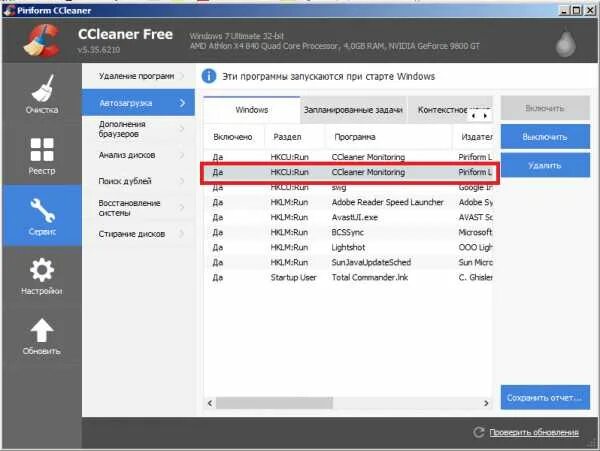Select the swg startup entry

pos(348,187)
